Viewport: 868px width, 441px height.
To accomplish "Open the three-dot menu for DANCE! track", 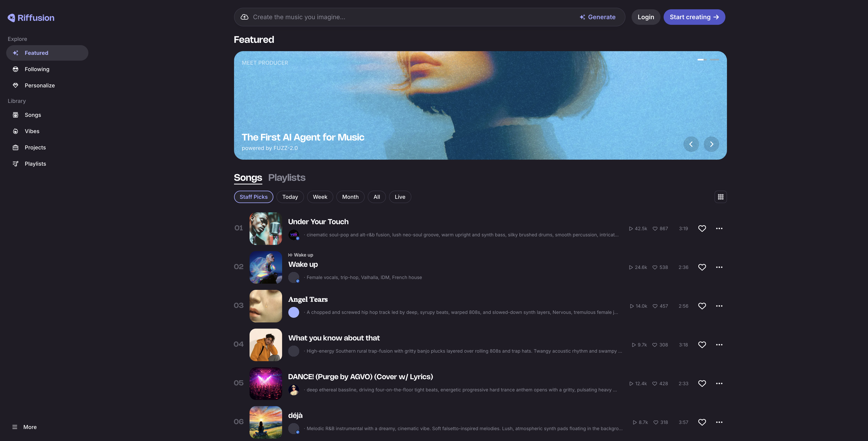I will pos(719,383).
